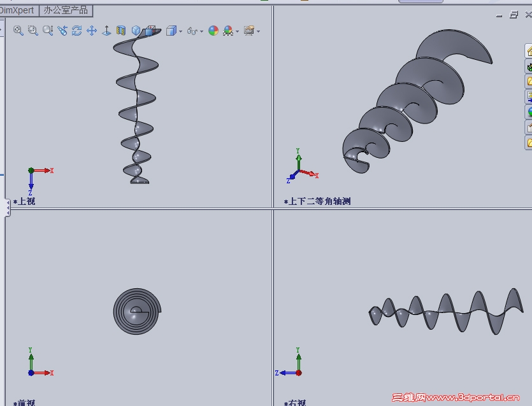Click the Normal To view icon
532x406 pixels.
[x=106, y=31]
